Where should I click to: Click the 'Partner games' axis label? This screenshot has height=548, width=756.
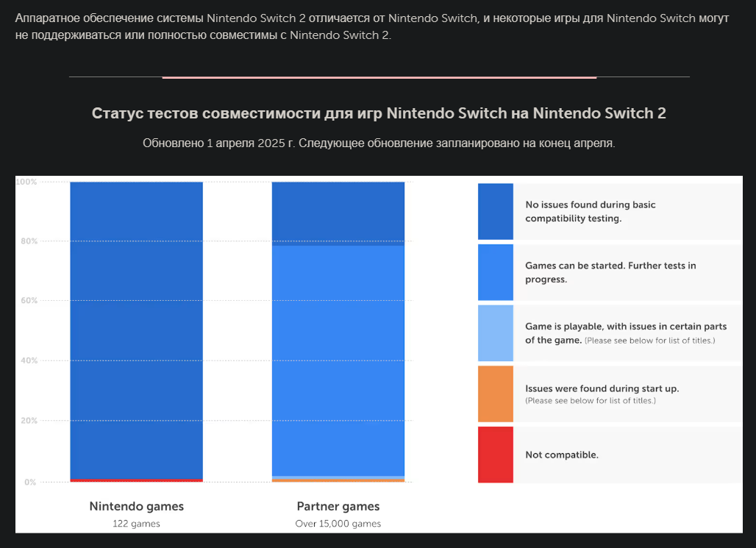[338, 506]
